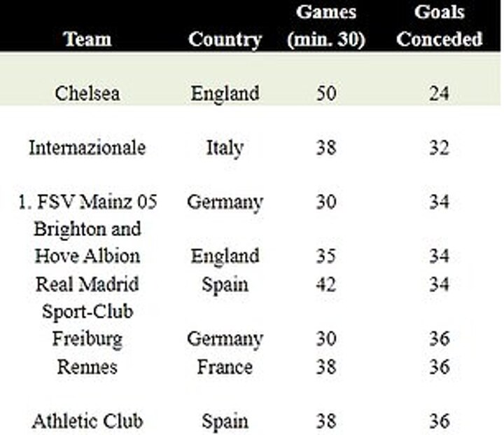Select the Real Madrid team cell

[x=87, y=284]
